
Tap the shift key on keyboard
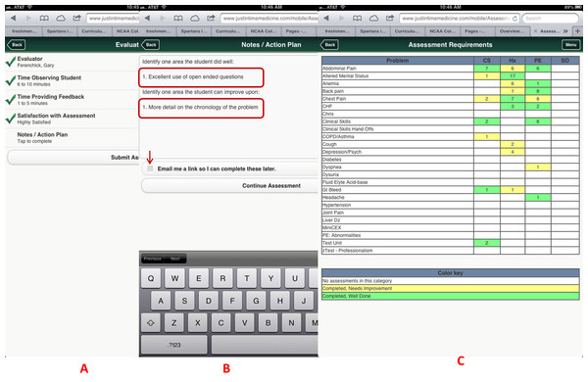pyautogui.click(x=150, y=323)
